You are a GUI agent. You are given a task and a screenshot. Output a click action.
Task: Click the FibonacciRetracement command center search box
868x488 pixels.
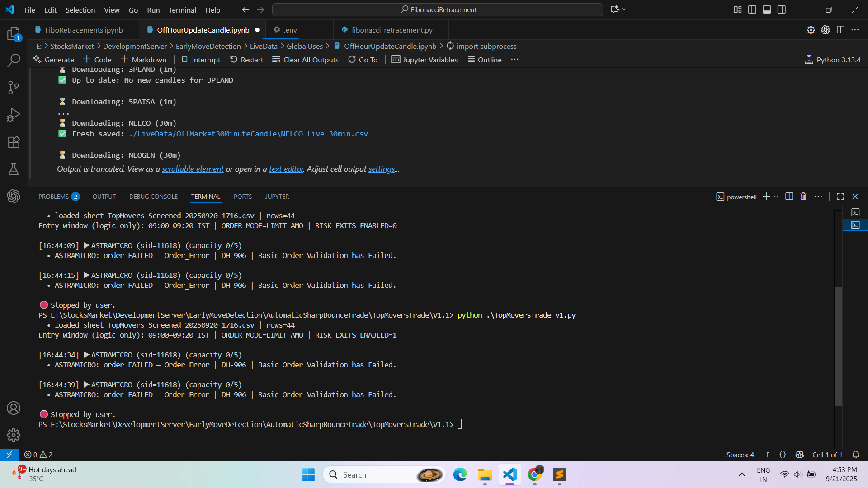438,9
